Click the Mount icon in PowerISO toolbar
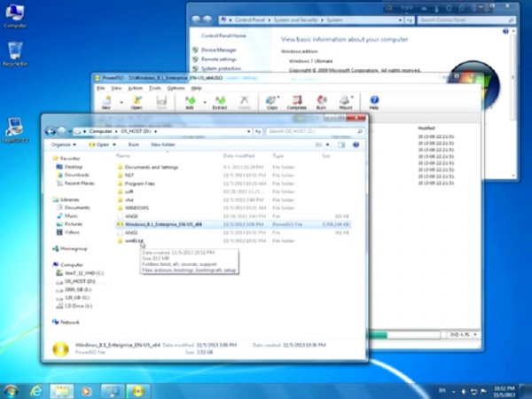Image resolution: width=532 pixels, height=399 pixels. coord(346,102)
